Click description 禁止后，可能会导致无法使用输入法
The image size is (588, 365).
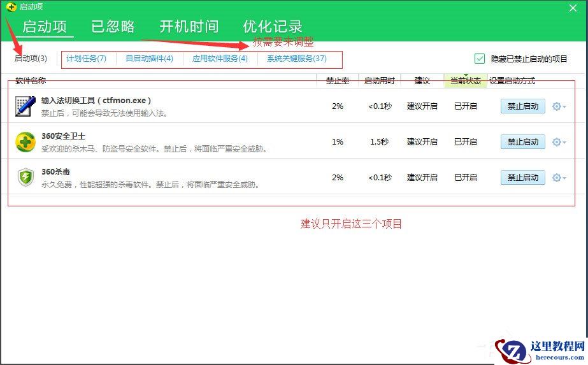pyautogui.click(x=104, y=113)
